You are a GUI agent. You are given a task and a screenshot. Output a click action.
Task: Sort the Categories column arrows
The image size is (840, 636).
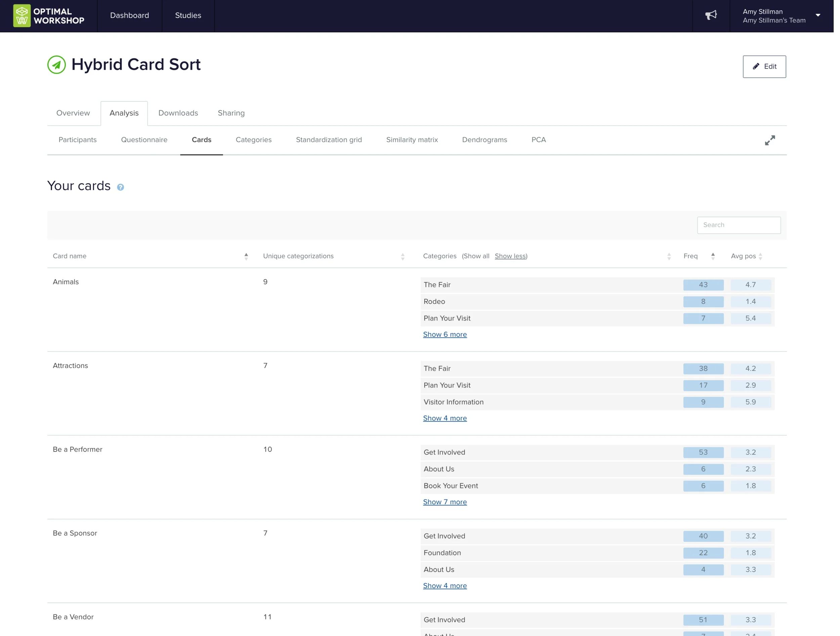(x=669, y=257)
